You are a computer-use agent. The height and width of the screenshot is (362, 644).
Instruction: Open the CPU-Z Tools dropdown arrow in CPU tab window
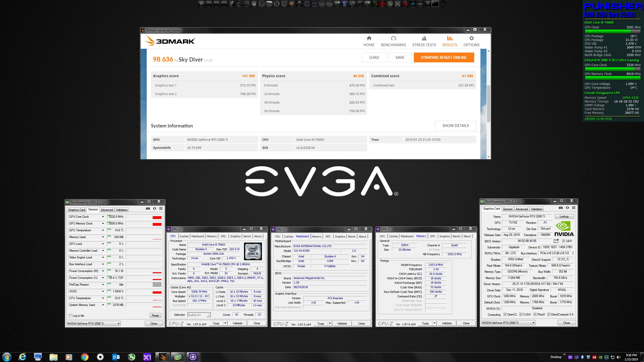(x=225, y=323)
